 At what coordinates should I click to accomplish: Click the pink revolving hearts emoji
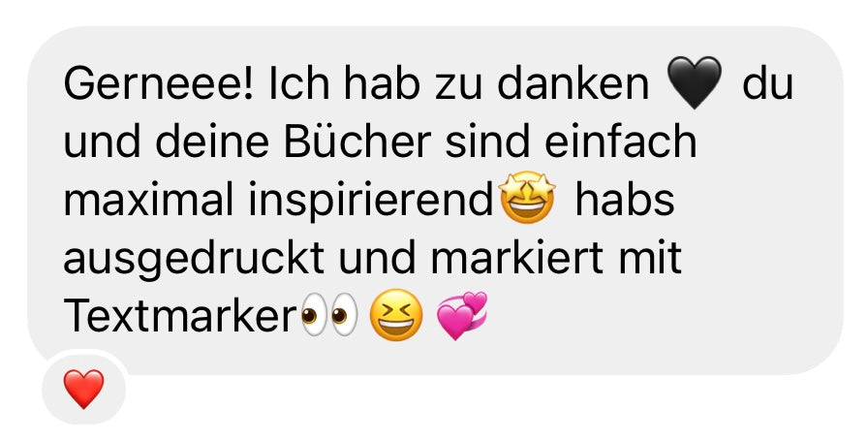462,315
